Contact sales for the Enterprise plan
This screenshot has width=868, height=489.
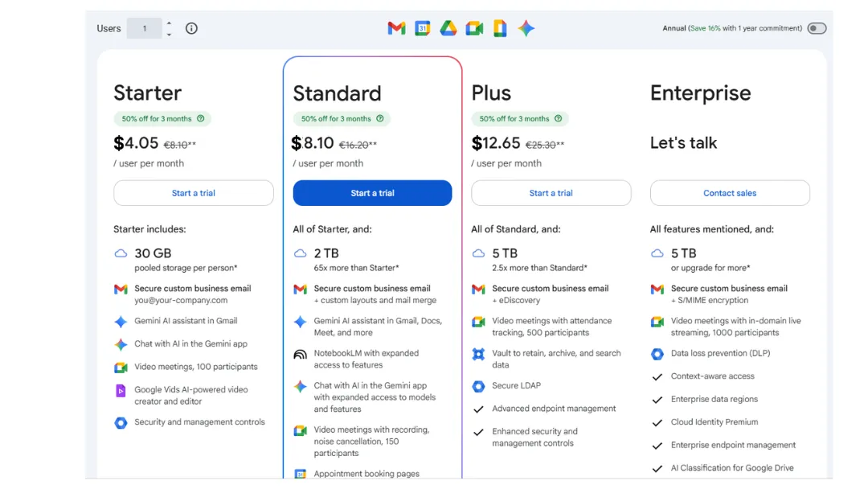730,193
